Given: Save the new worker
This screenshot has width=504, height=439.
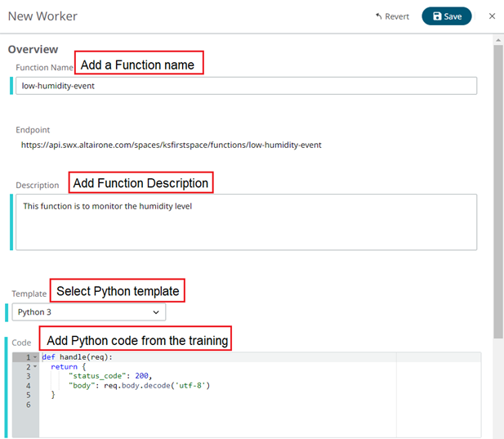Looking at the screenshot, I should point(446,16).
